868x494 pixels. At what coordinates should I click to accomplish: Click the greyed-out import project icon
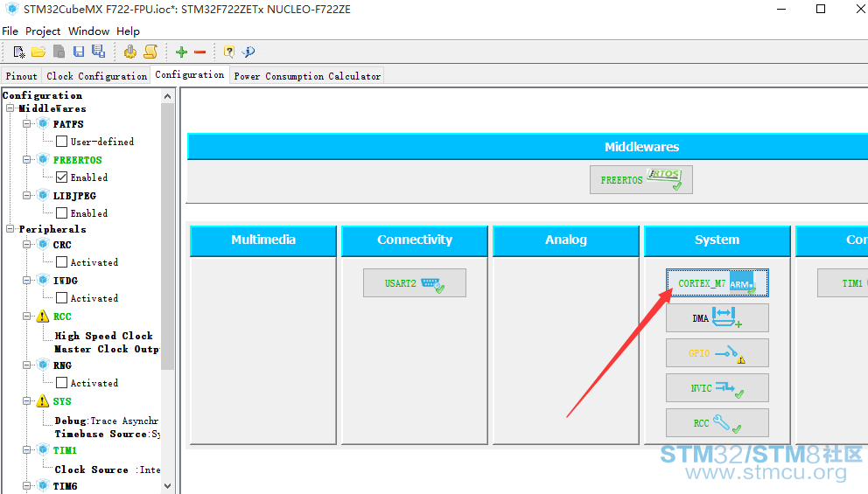tap(59, 52)
